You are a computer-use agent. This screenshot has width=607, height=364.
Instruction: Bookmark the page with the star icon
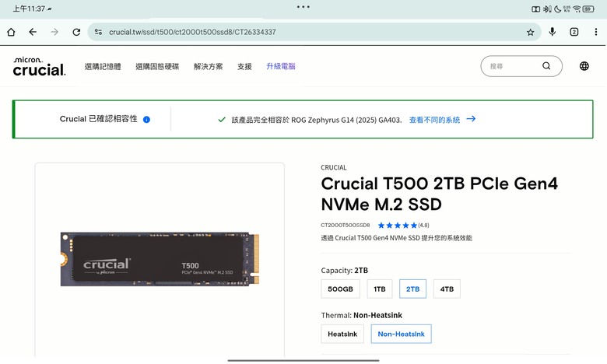click(531, 33)
